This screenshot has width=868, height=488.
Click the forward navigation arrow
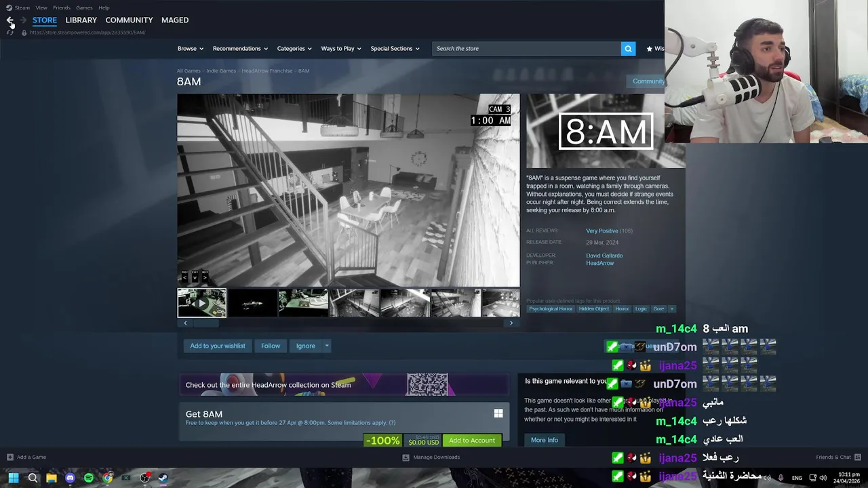point(23,20)
